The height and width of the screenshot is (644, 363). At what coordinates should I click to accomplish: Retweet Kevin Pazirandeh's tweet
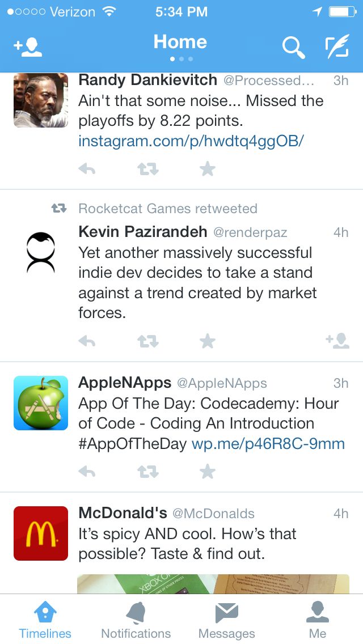(147, 341)
